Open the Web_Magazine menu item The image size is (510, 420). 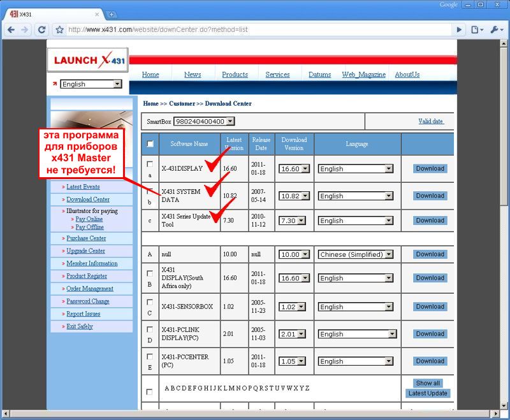coord(363,75)
